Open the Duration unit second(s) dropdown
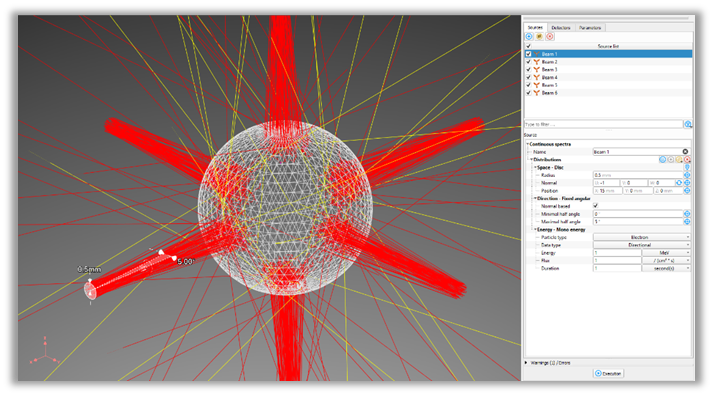 (x=666, y=268)
